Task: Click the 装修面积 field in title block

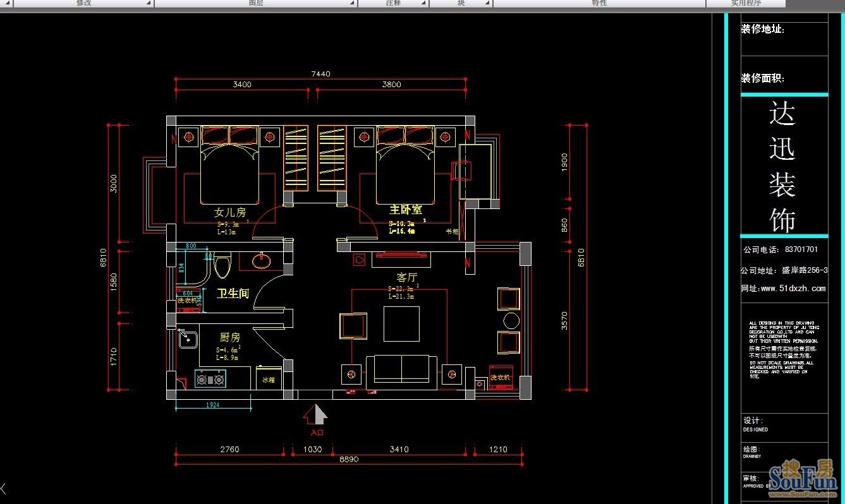Action: (x=763, y=78)
